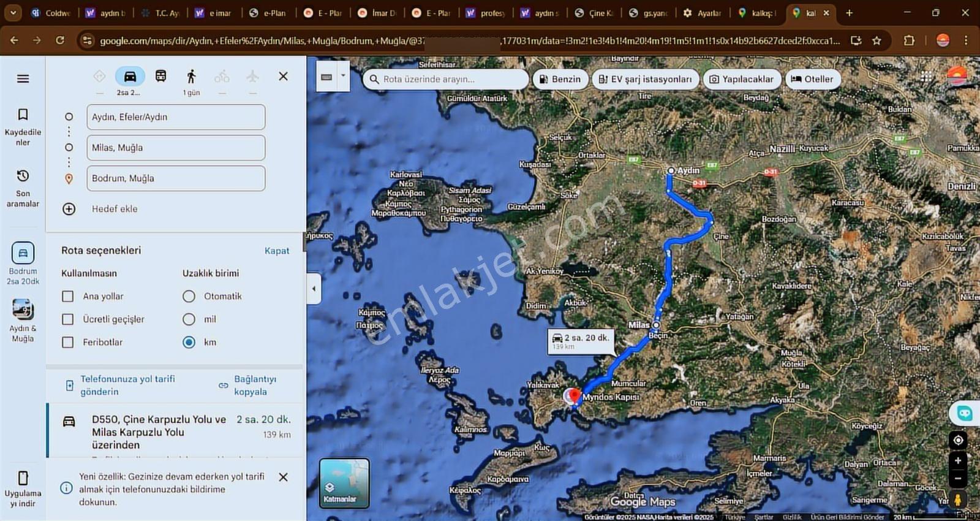Open the Google Maps hamburger menu

[x=23, y=78]
